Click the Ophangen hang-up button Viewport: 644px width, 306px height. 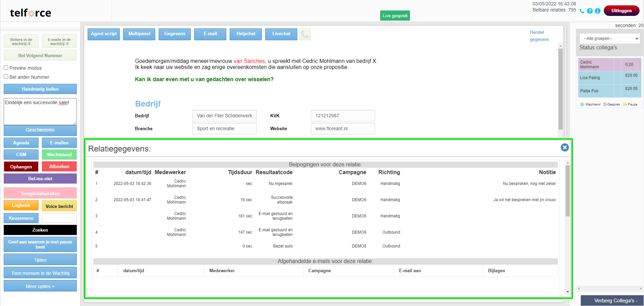pos(21,167)
